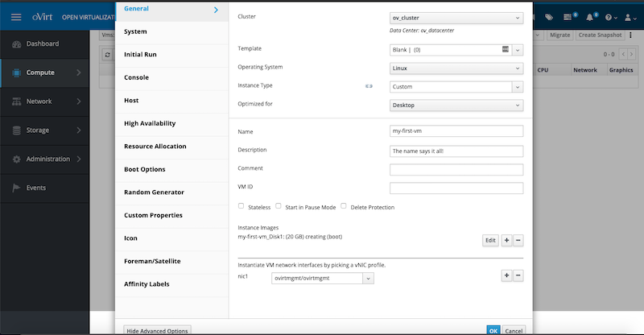This screenshot has width=644, height=335.
Task: Switch to the Initial Run tab
Action: tap(171, 55)
